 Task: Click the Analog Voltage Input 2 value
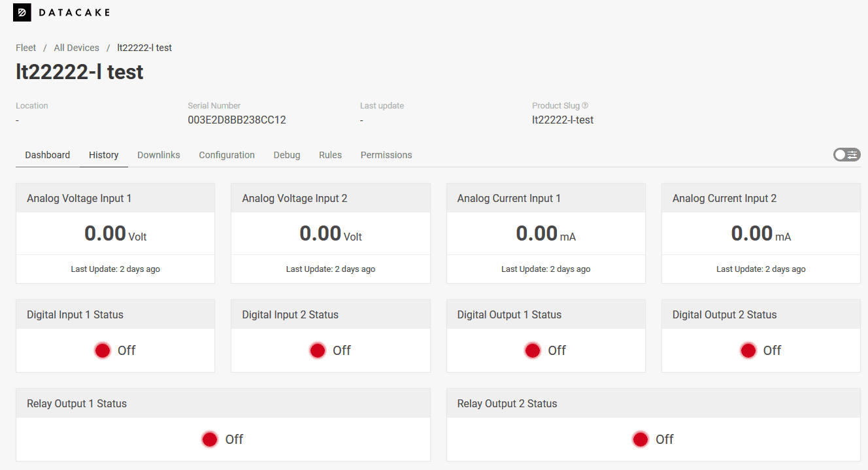(x=320, y=233)
